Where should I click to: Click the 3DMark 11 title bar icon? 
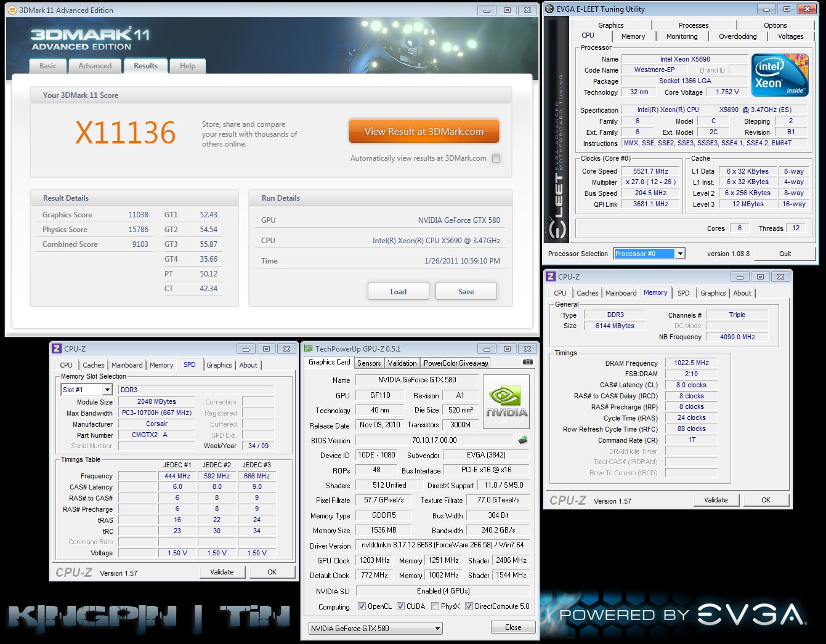(x=12, y=10)
